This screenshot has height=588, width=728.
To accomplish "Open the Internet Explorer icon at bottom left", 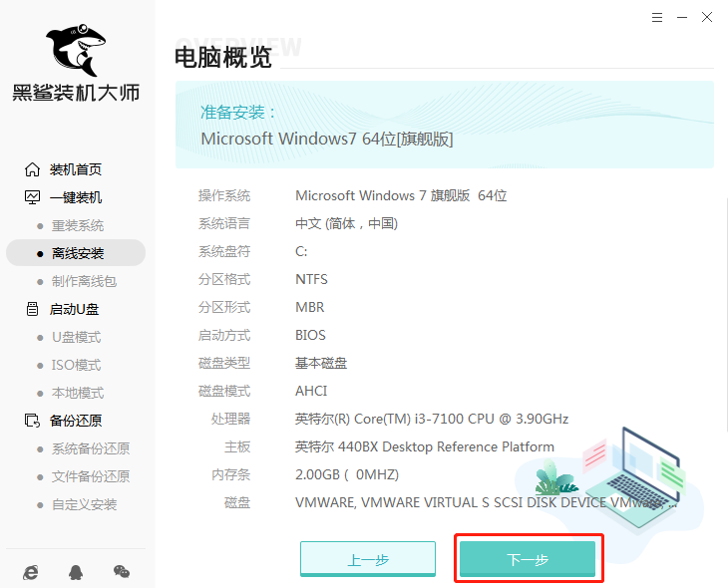I will coord(32,571).
